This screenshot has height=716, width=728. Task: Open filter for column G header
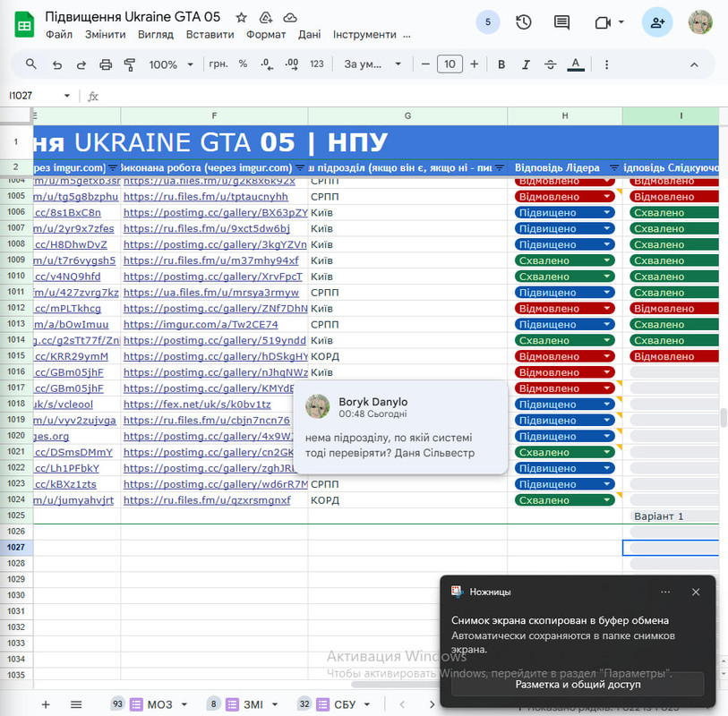point(500,168)
